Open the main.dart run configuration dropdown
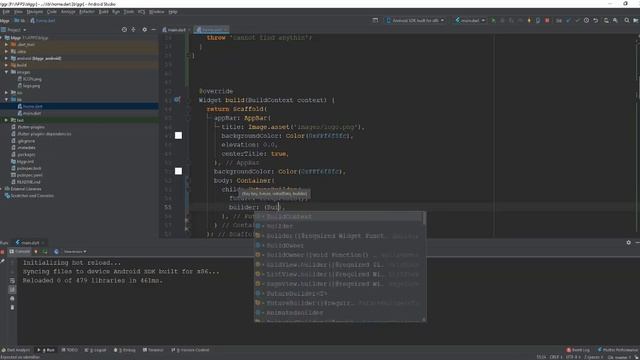 [470, 20]
